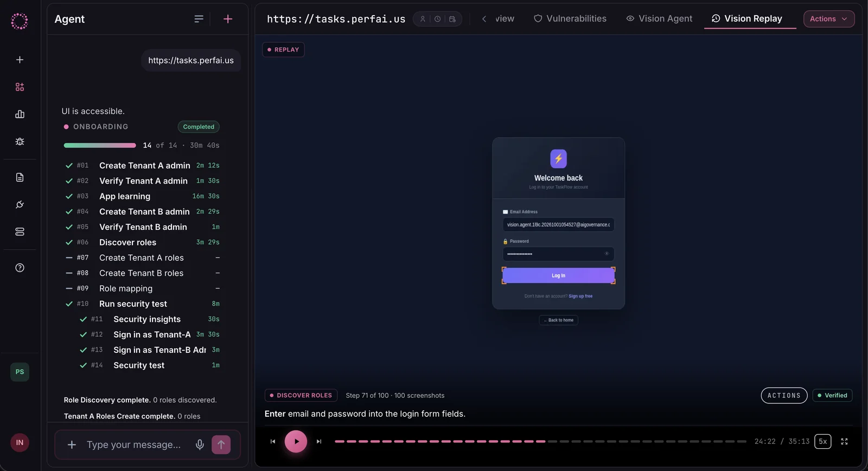Play the replay video
This screenshot has height=471, width=868.
tap(296, 441)
